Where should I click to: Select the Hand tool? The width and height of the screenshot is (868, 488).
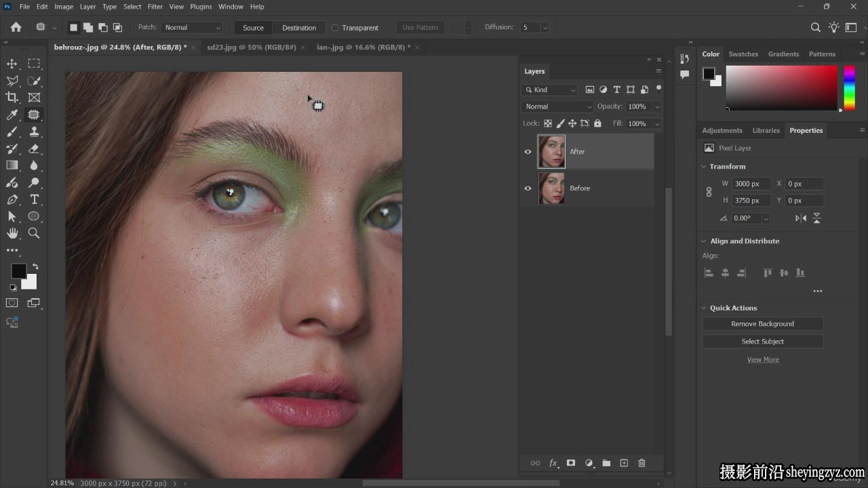(x=12, y=233)
